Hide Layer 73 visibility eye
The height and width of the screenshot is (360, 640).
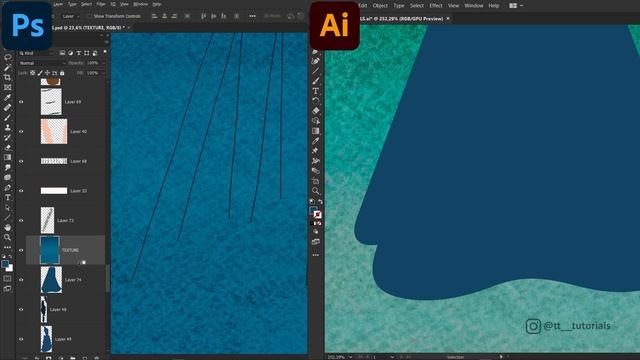click(x=21, y=220)
